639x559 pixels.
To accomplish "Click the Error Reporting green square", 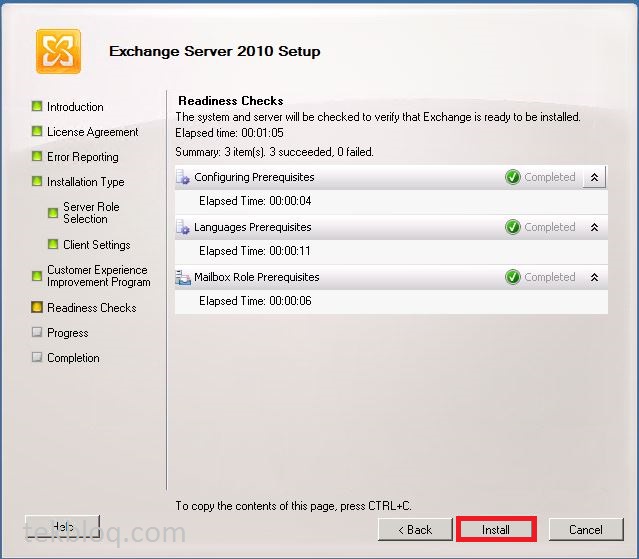I will 37,156.
